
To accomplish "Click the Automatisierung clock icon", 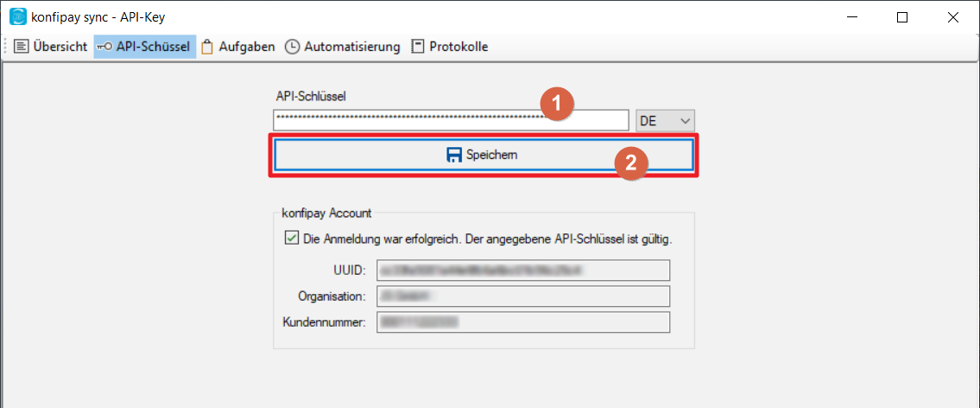I will pyautogui.click(x=292, y=47).
